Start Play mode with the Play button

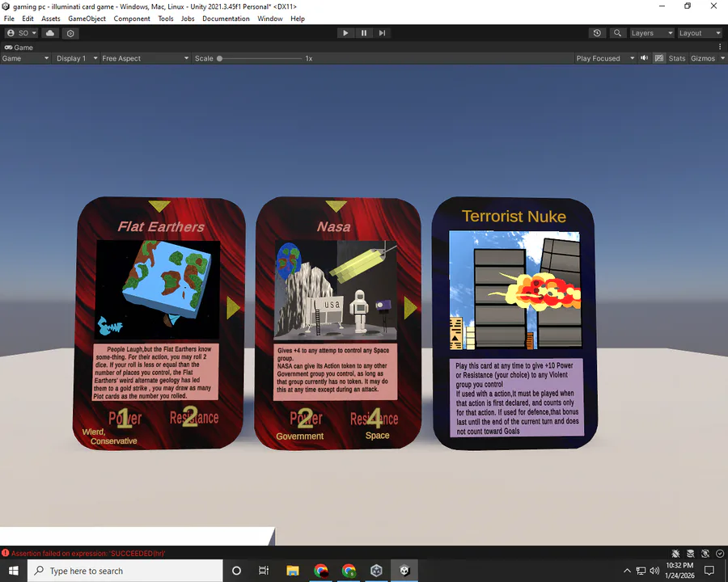tap(345, 33)
